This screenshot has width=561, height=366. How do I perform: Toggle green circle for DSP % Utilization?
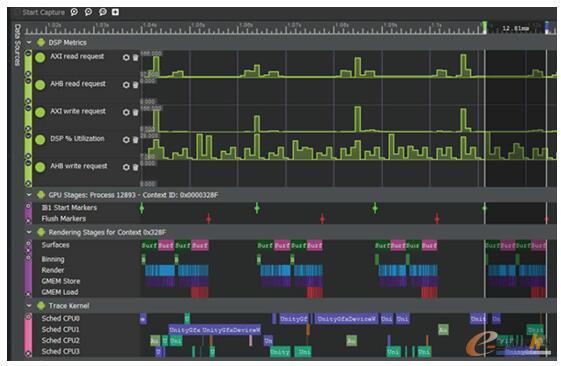coord(40,140)
